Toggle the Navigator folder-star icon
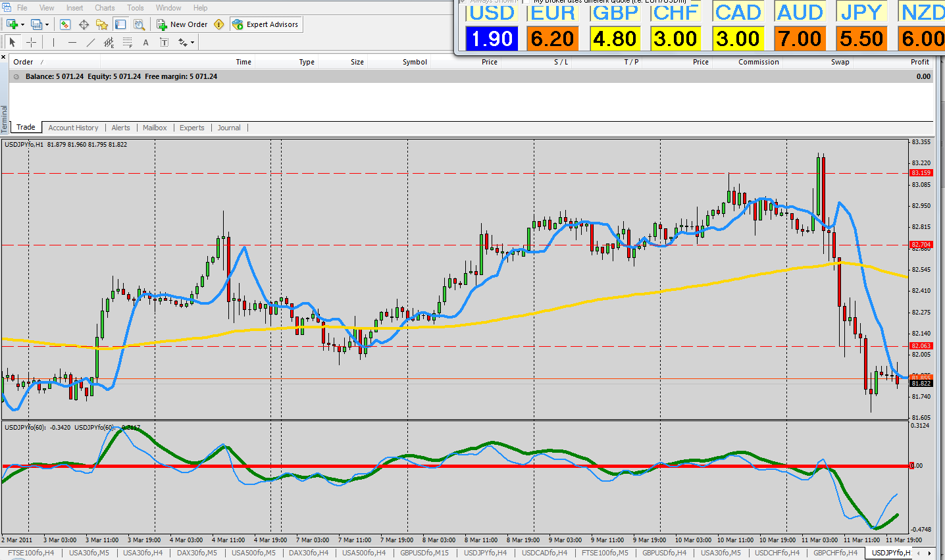The image size is (945, 560). (x=102, y=24)
